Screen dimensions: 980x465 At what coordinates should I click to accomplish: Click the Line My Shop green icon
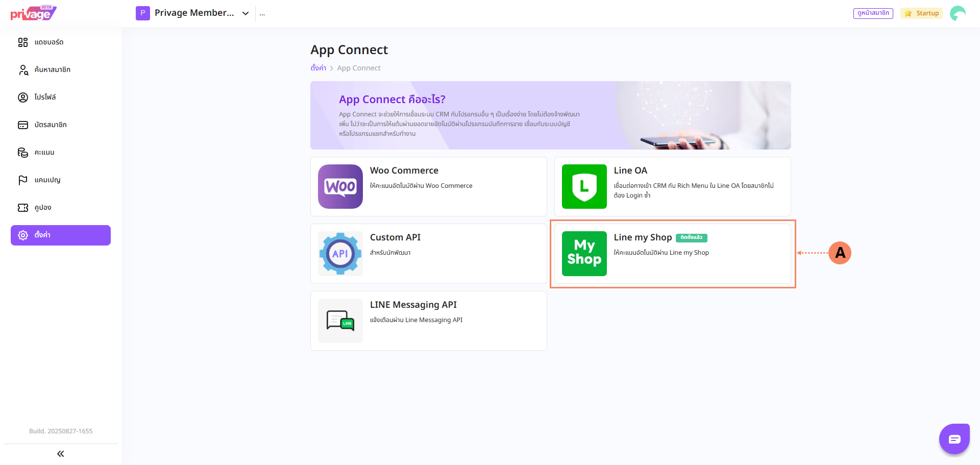pos(584,254)
